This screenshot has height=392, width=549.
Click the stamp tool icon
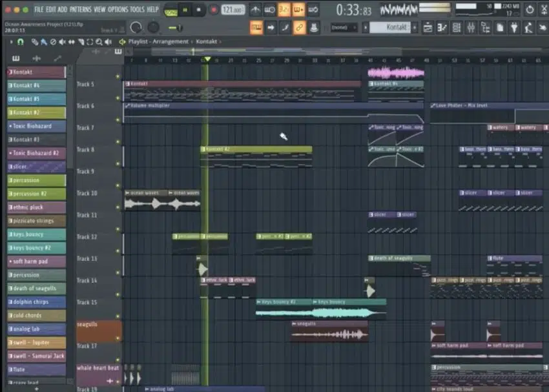pyautogui.click(x=314, y=27)
